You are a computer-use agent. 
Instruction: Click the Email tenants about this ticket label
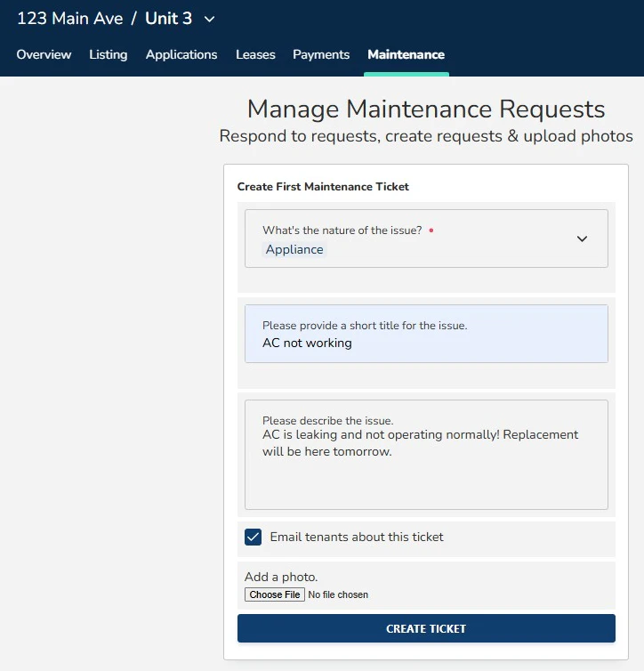(x=357, y=537)
